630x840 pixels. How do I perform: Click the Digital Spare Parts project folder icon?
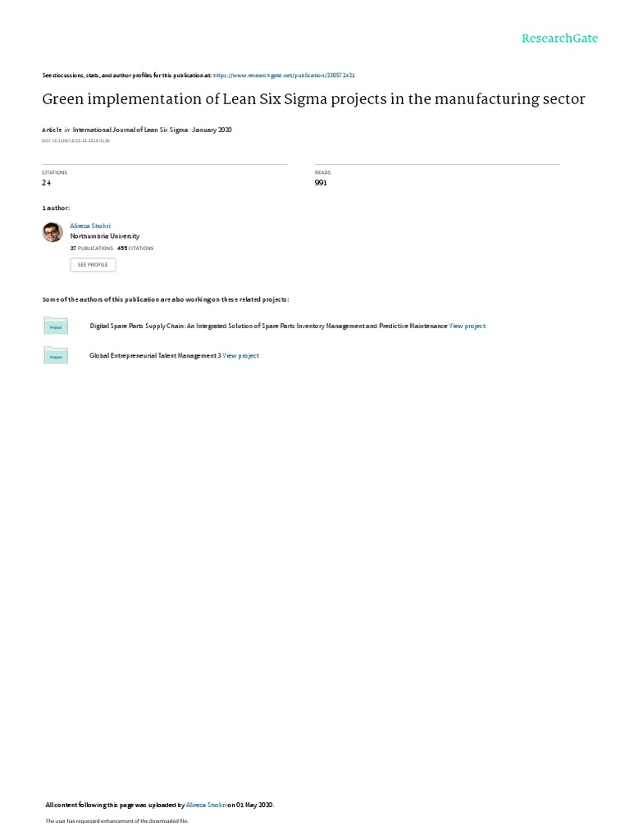pyautogui.click(x=56, y=326)
